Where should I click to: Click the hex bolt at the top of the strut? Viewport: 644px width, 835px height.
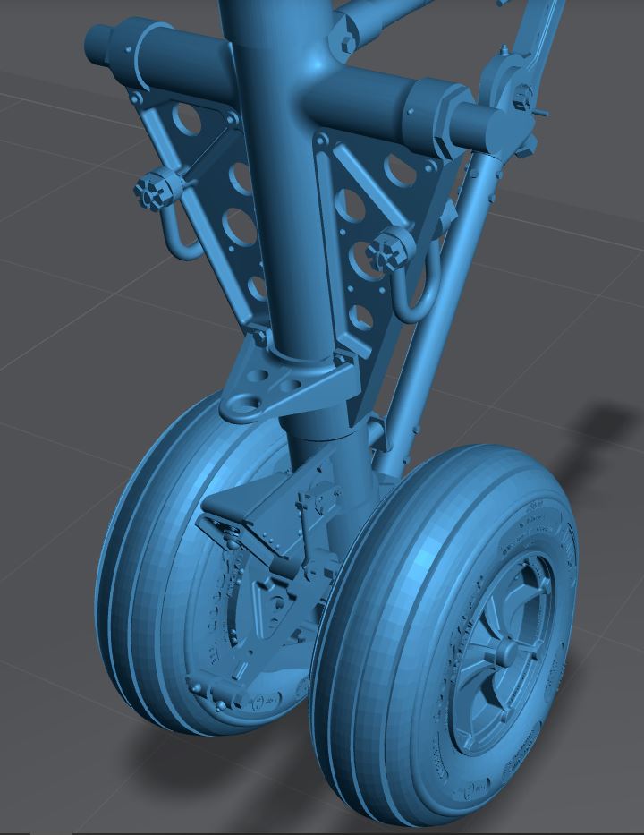point(343,36)
